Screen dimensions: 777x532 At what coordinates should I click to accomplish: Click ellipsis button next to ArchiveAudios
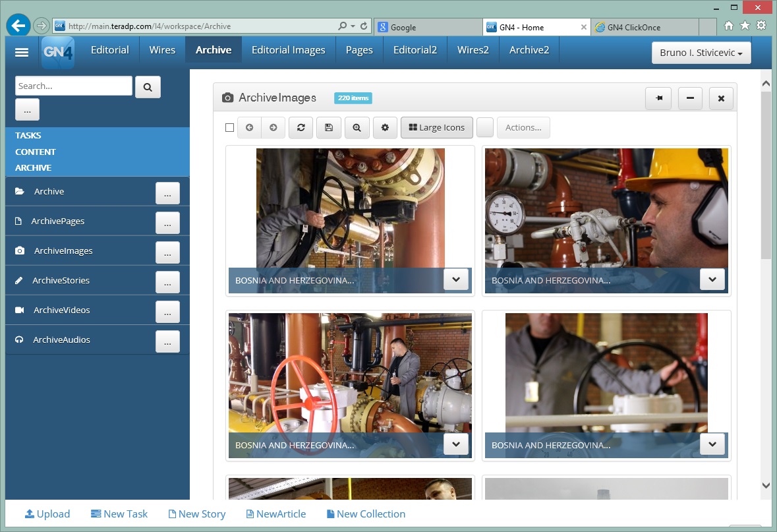(167, 341)
